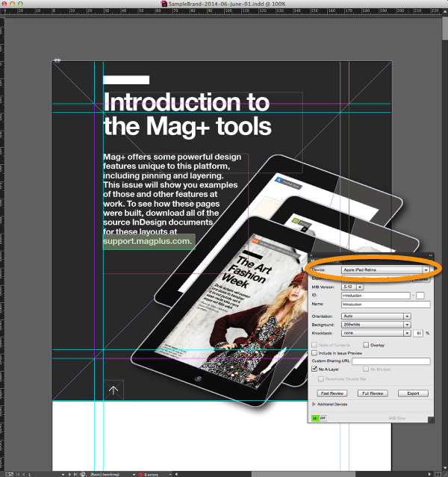
Task: Click the macOS green zoom window button
Action: point(20,4)
